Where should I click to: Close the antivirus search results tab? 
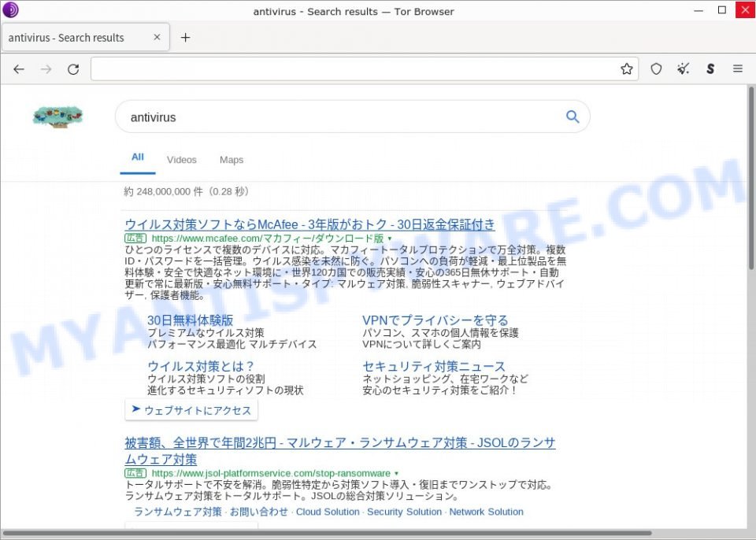(x=157, y=37)
